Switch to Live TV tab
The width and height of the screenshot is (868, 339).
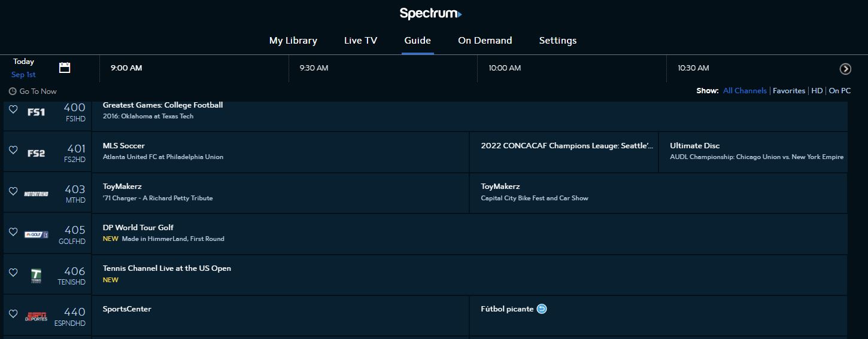(360, 41)
